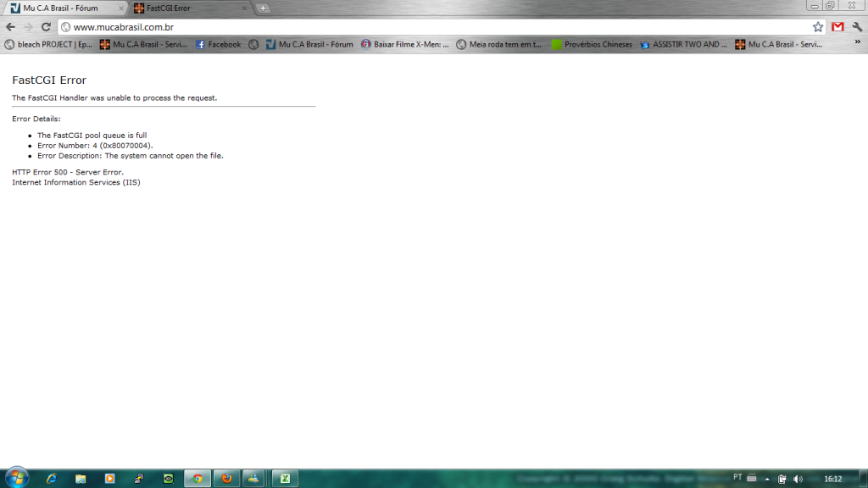This screenshot has height=488, width=868.
Task: Open Chrome's wrench settings menu
Action: tap(856, 27)
